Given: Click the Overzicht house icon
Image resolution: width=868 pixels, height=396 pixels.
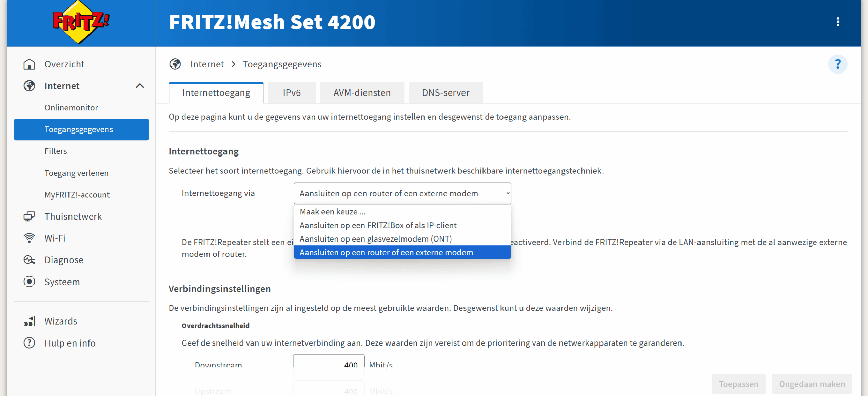Looking at the screenshot, I should click(x=29, y=64).
